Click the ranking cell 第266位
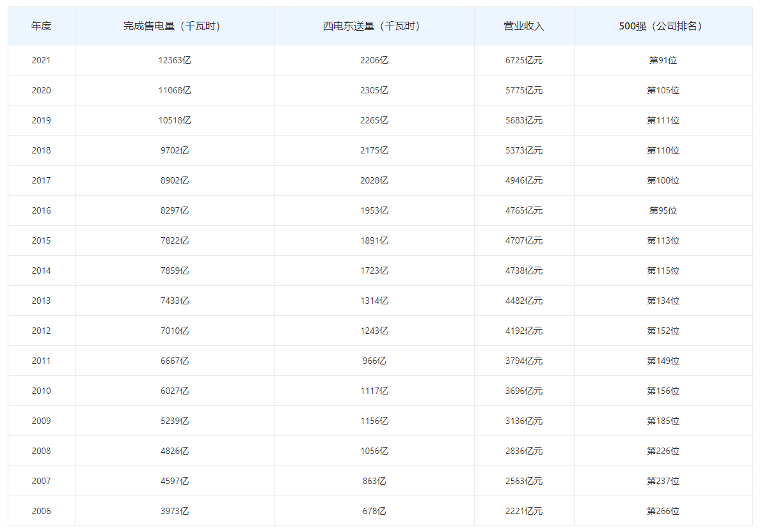The image size is (762, 532). point(663,512)
